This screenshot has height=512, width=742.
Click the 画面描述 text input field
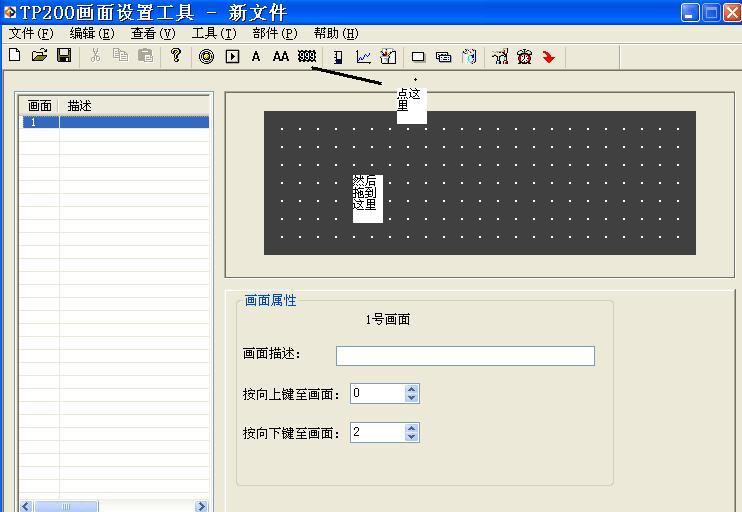point(465,355)
